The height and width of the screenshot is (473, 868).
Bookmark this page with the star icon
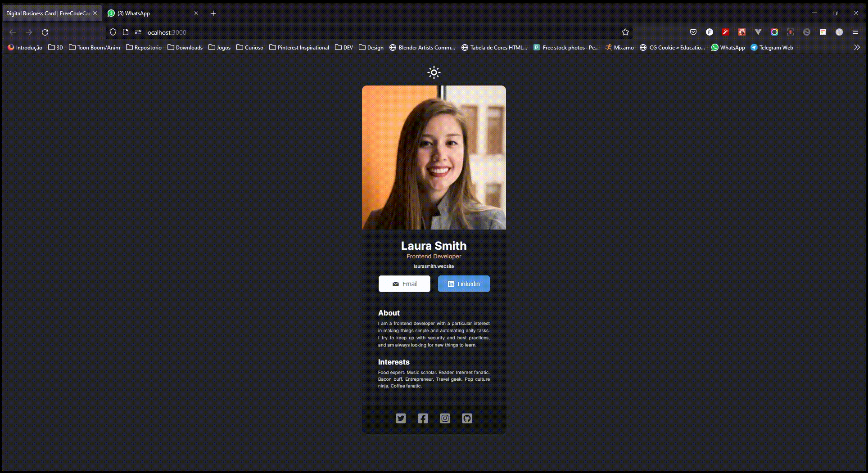tap(625, 32)
